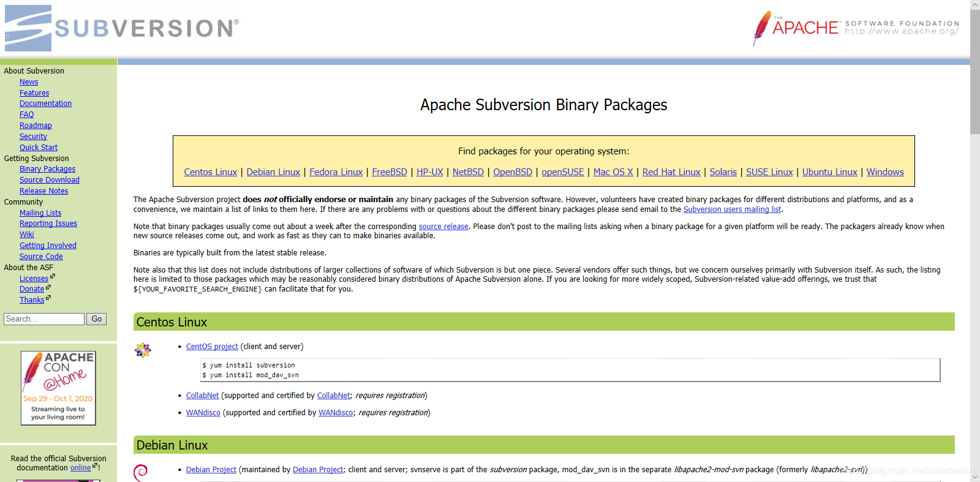Open the Apache Software Foundation logo link
Viewport: 980px width, 482px height.
click(x=856, y=28)
